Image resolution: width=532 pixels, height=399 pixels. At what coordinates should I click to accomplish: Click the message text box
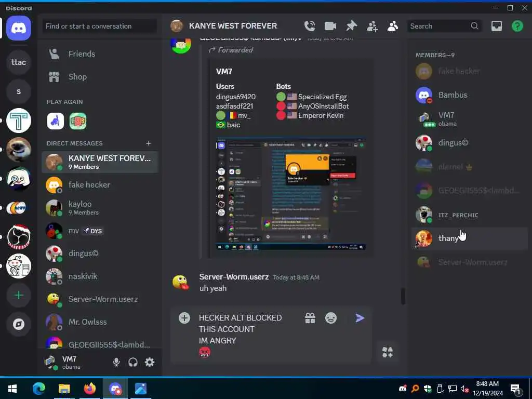coord(249,335)
